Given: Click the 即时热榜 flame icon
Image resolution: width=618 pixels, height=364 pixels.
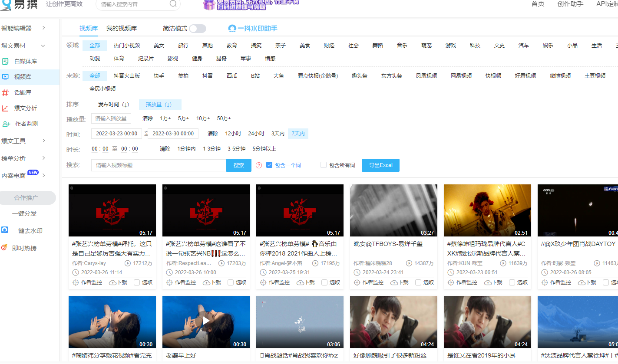Looking at the screenshot, I should coord(4,248).
